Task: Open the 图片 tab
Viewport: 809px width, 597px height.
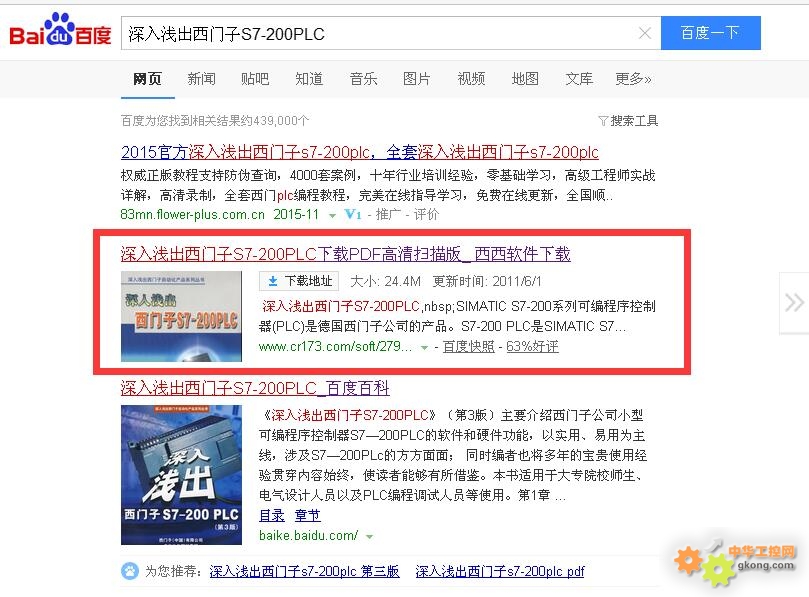Action: 417,79
